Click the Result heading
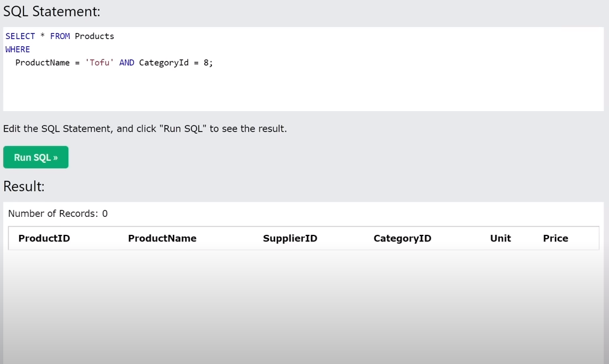 [x=23, y=186]
